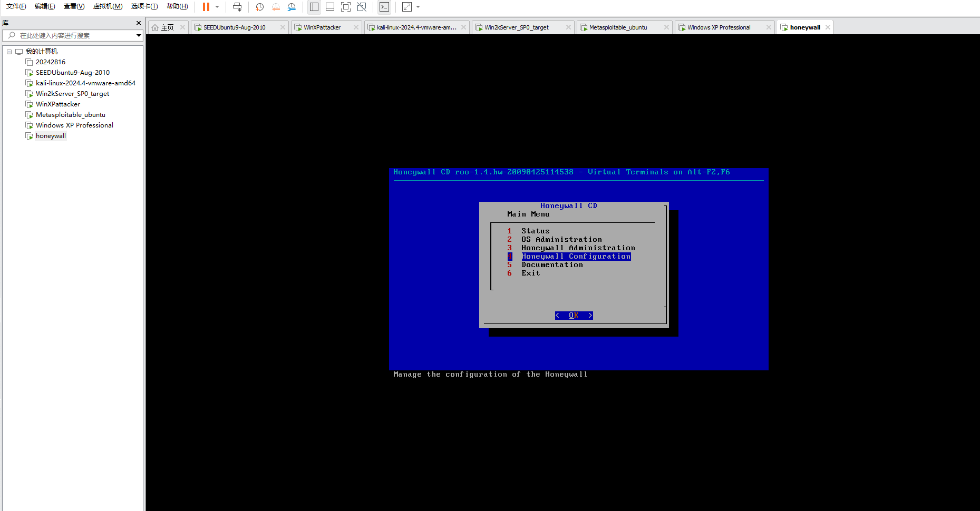Viewport: 980px width, 511px height.
Task: Select Honeywall Administration menu entry
Action: [578, 248]
